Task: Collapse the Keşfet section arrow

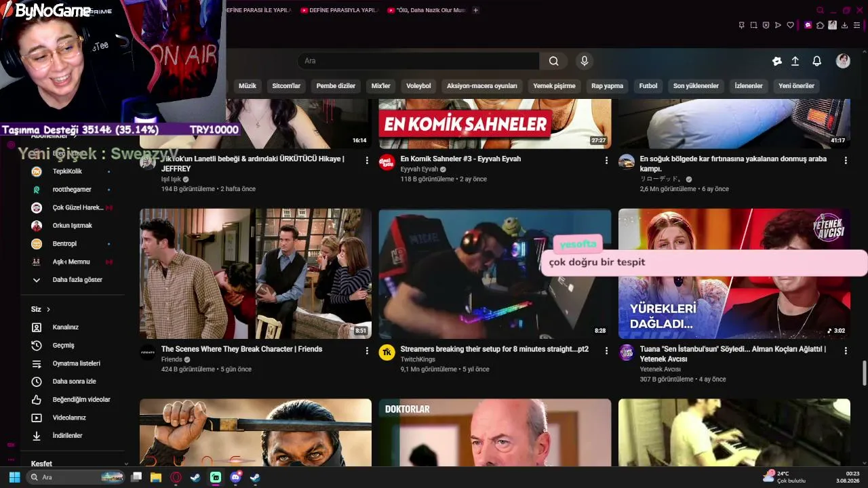Action: click(125, 464)
